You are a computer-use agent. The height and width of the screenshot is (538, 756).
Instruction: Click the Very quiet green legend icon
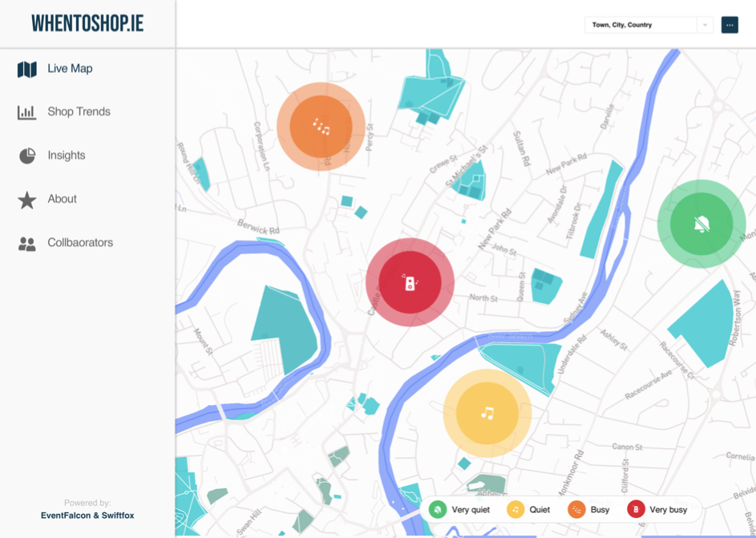point(438,510)
